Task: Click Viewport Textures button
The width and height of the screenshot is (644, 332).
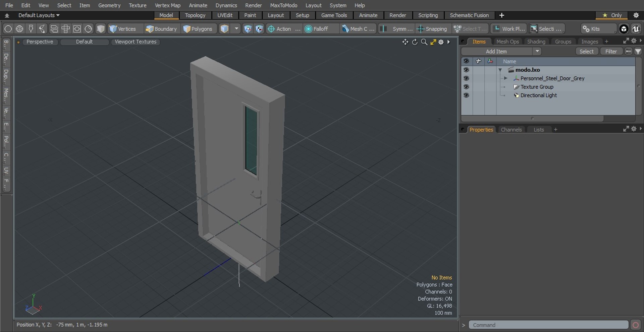Action: [136, 42]
